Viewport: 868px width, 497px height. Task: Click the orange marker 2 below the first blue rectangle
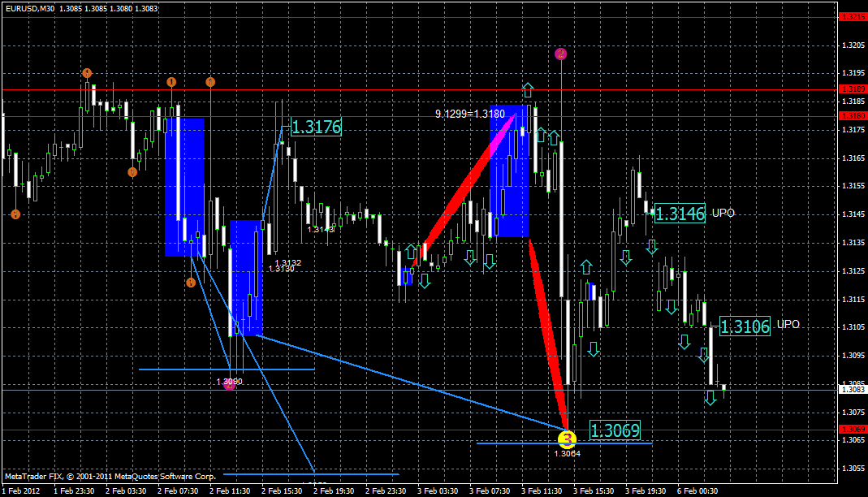coord(191,283)
